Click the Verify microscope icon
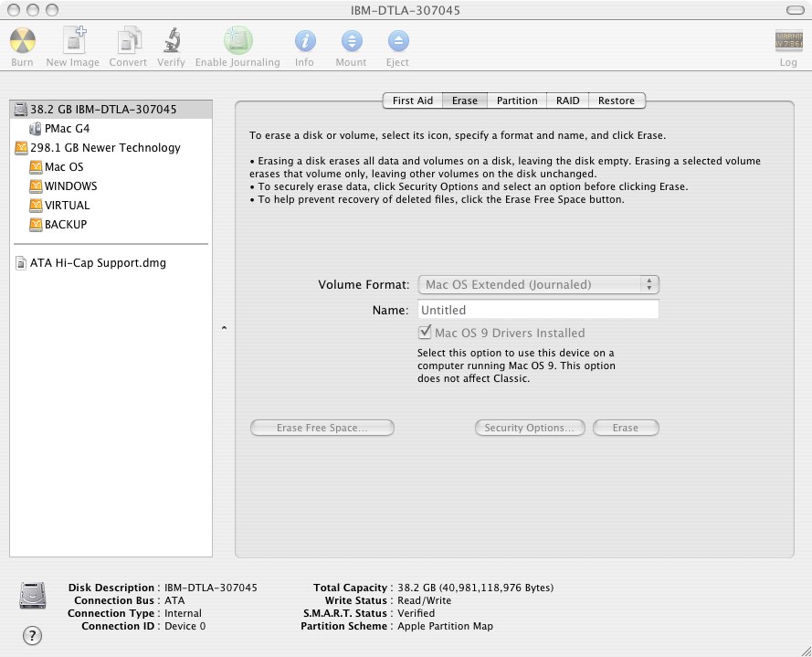The image size is (812, 657). (171, 41)
